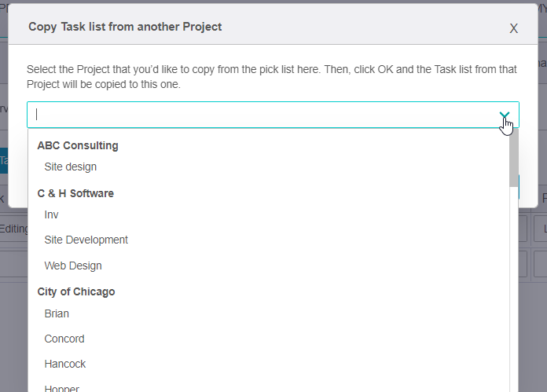
Task: Click the Editing label behind the dialog
Action: [x=13, y=229]
